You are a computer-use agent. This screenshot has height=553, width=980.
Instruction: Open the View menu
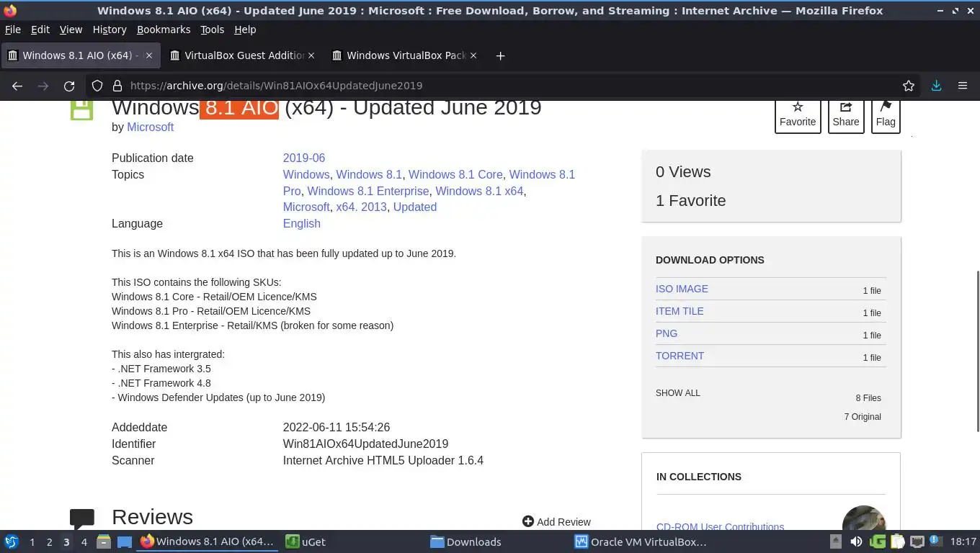click(71, 30)
